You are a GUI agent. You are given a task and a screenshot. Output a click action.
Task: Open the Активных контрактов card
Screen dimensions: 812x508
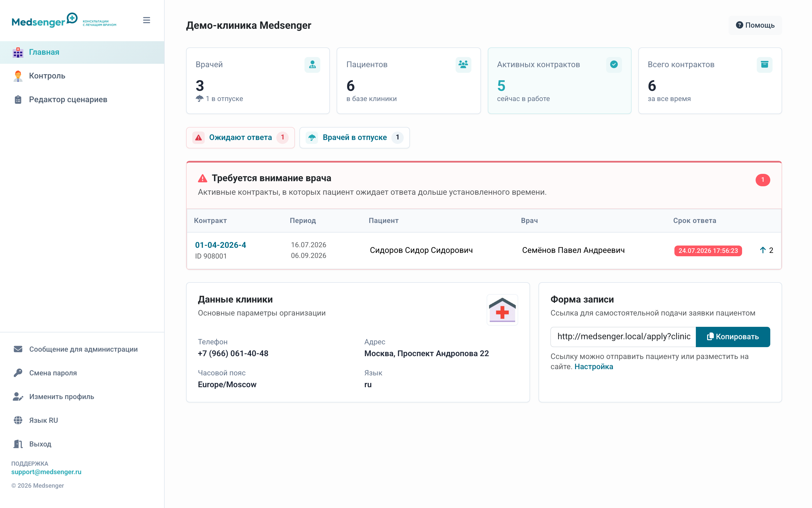[559, 81]
